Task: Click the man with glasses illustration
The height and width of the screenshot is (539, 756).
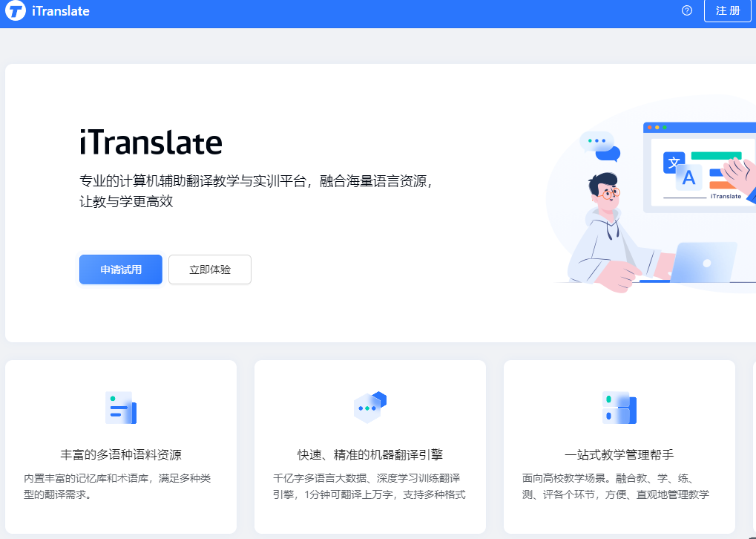Action: (x=605, y=230)
